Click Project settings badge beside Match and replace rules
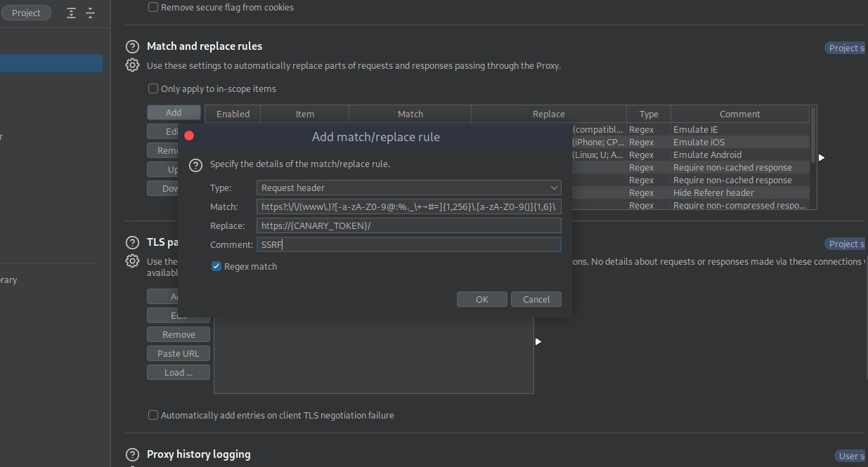 [846, 48]
